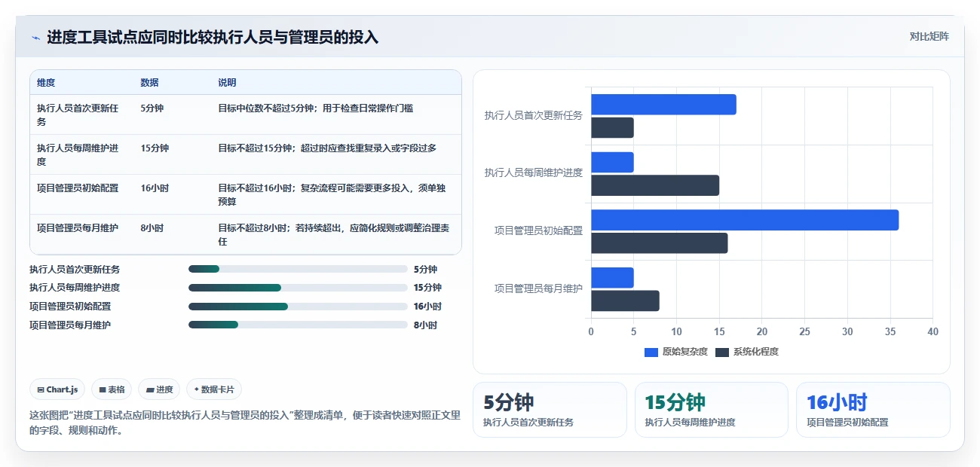The image size is (980, 467).
Task: Click the 执行人员首次更新任务 progress bar
Action: tap(298, 269)
